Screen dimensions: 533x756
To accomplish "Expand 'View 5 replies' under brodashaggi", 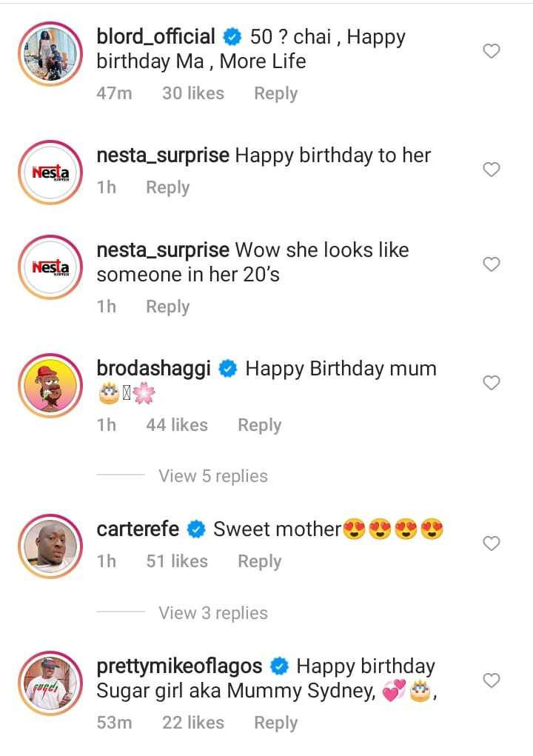I will click(x=213, y=476).
